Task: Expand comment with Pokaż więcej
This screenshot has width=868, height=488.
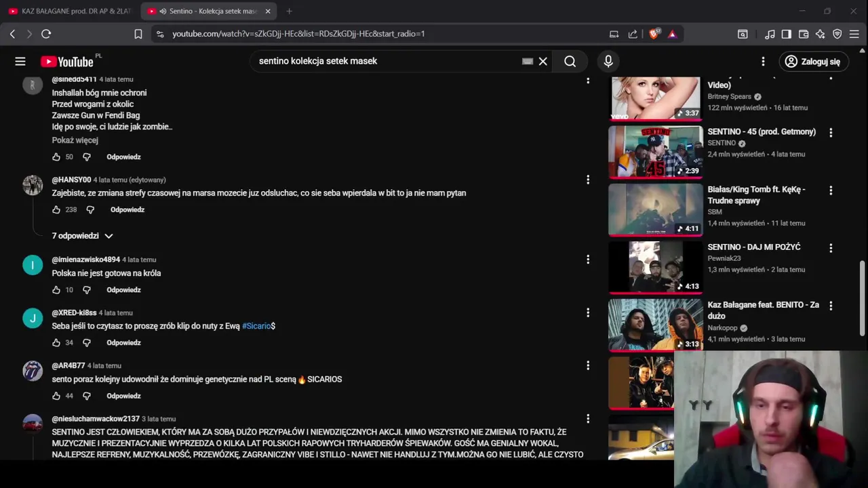Action: click(x=75, y=140)
